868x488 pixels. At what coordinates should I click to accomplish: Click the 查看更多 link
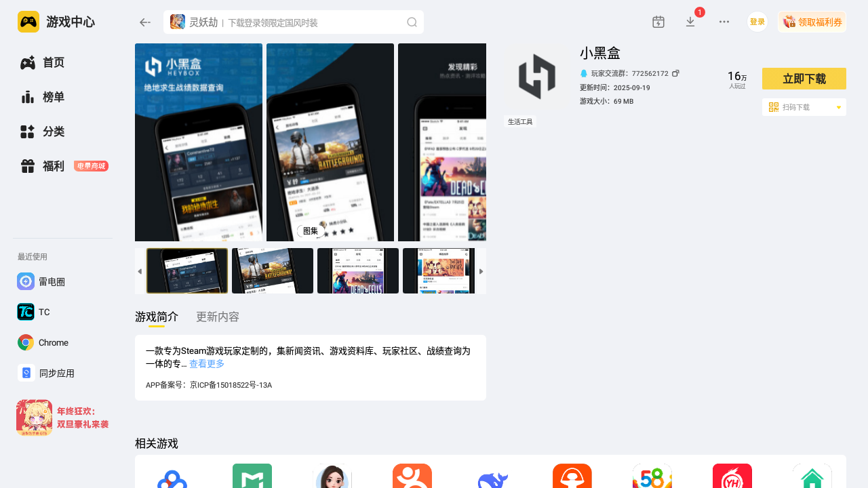coord(207,364)
